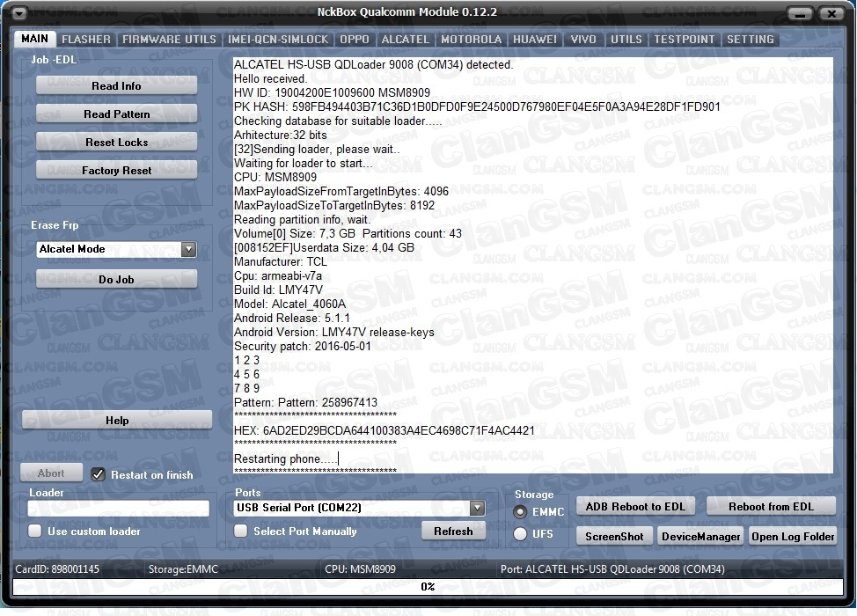Expand the Alcatel Mode dropdown arrow
Screen dimensions: 857x616
[188, 249]
